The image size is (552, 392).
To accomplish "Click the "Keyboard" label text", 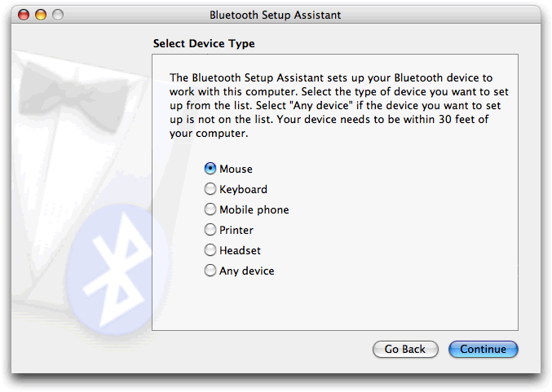I will click(243, 189).
